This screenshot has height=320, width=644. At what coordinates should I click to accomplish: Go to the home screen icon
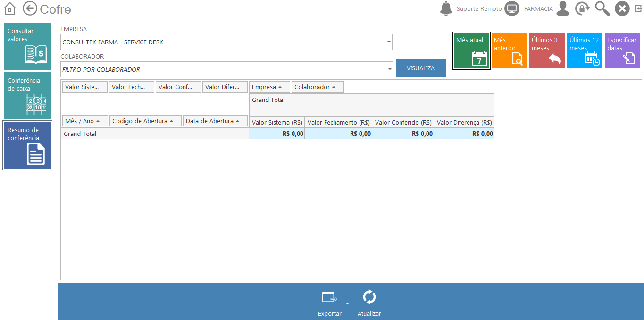click(x=10, y=8)
